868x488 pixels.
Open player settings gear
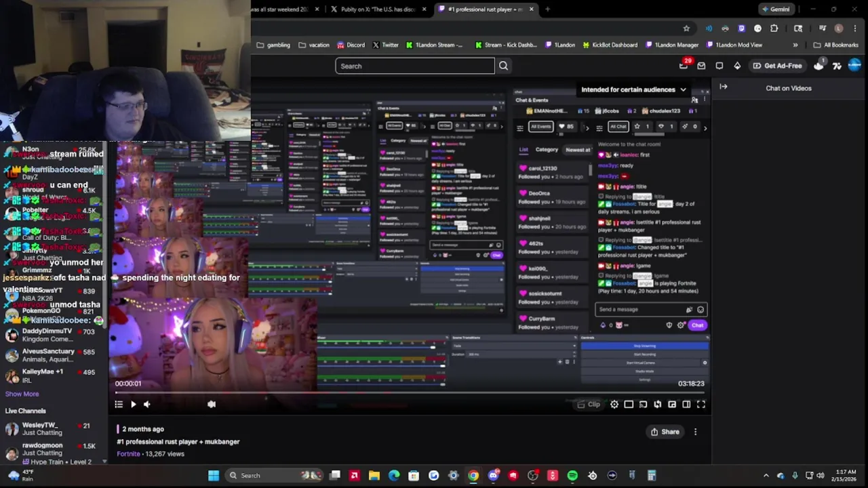pyautogui.click(x=614, y=405)
